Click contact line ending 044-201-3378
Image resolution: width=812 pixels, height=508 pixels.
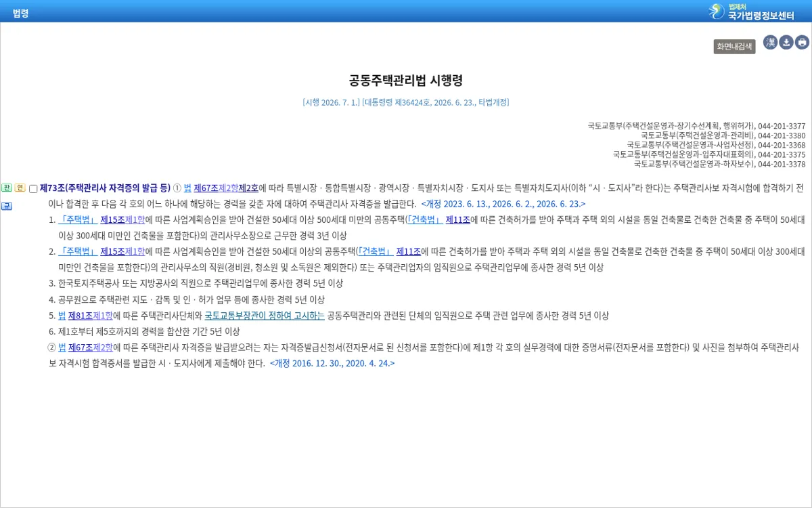719,164
